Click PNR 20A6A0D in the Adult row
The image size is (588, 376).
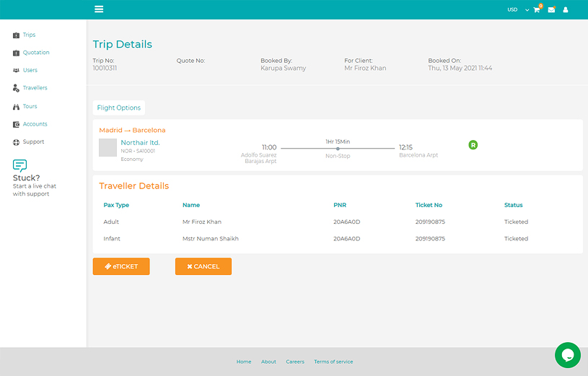[x=347, y=222]
